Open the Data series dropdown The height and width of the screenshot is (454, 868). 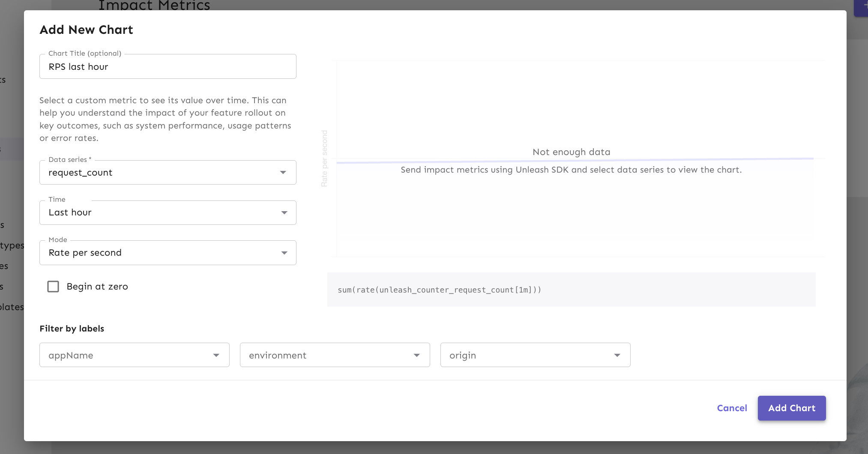pyautogui.click(x=167, y=172)
